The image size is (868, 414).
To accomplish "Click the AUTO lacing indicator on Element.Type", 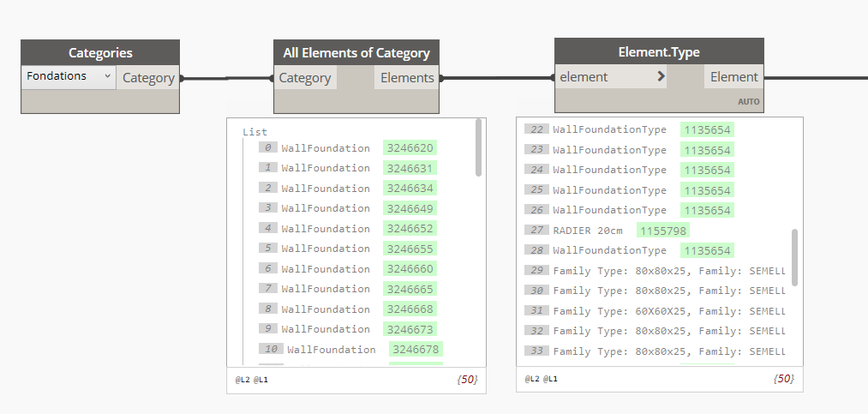I will (x=748, y=101).
